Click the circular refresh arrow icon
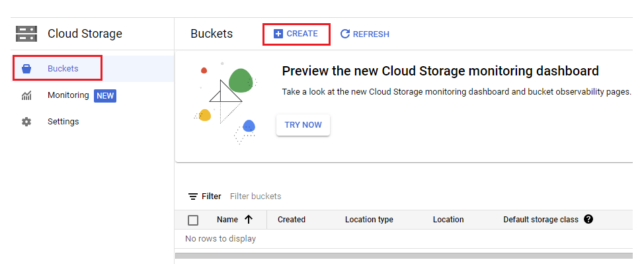The height and width of the screenshot is (264, 644). tap(345, 34)
